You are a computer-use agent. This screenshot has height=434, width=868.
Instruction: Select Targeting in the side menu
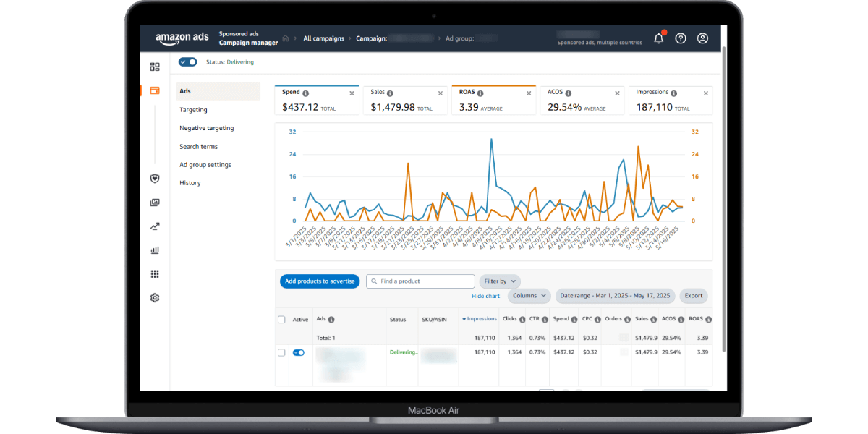coord(193,110)
